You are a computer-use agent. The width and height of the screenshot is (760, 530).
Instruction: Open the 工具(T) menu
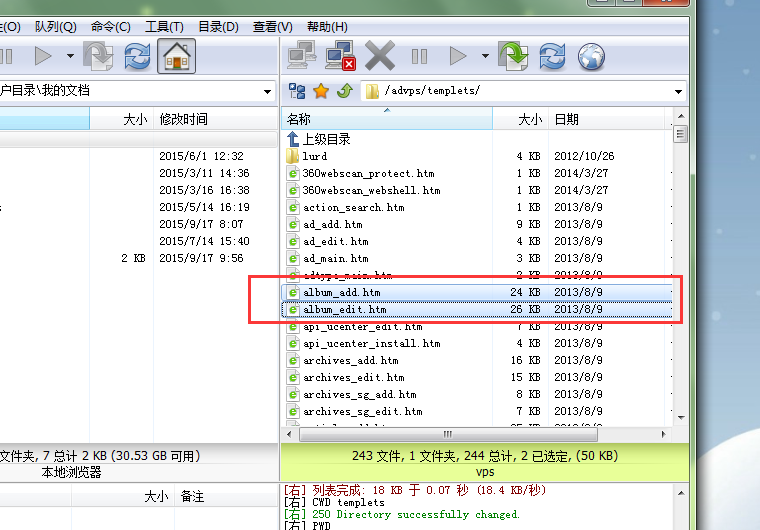tap(164, 27)
